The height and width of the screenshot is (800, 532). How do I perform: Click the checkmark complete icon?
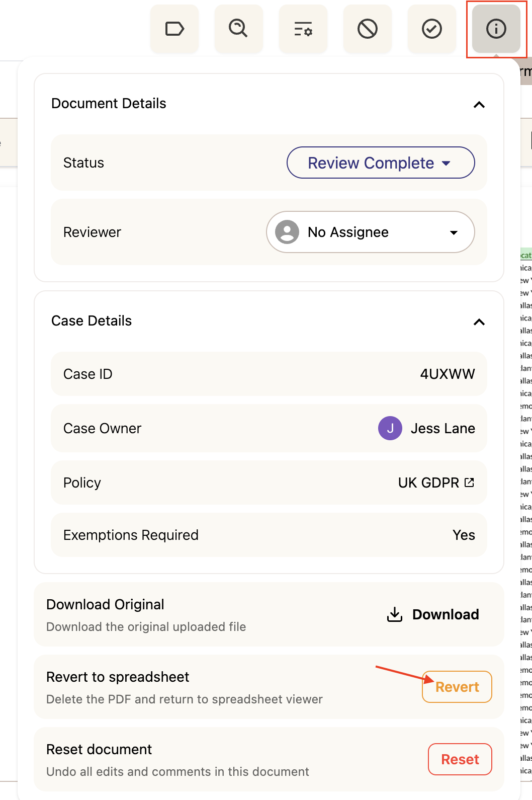432,29
